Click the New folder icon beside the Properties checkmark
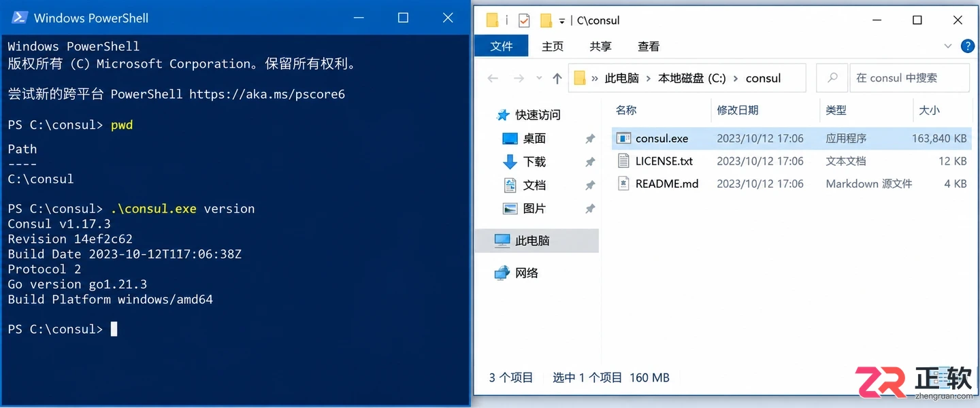The image size is (980, 408). (546, 20)
